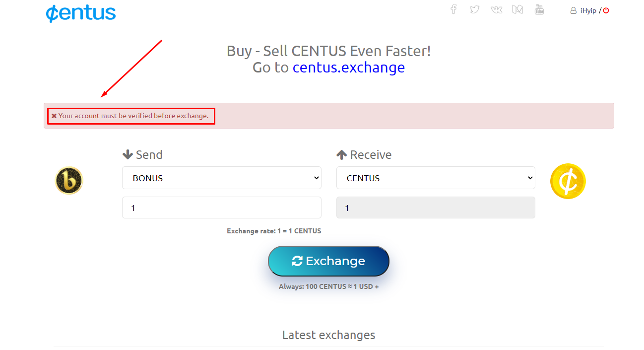
Task: Follow the centus.exchange link
Action: [x=348, y=68]
